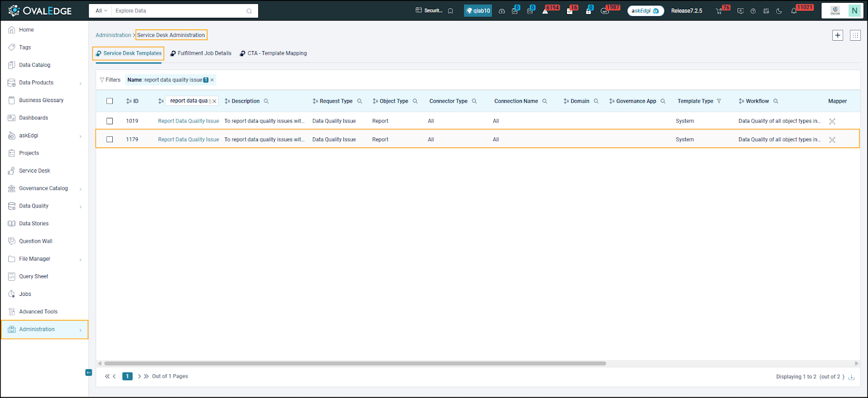Click the notification bell icon
868x398 pixels.
click(794, 11)
